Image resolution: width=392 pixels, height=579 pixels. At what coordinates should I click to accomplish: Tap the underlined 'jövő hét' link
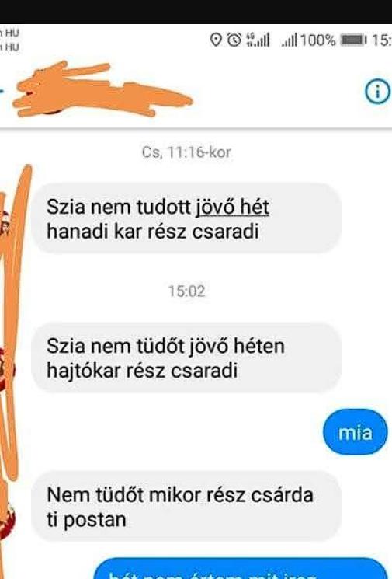(x=232, y=208)
